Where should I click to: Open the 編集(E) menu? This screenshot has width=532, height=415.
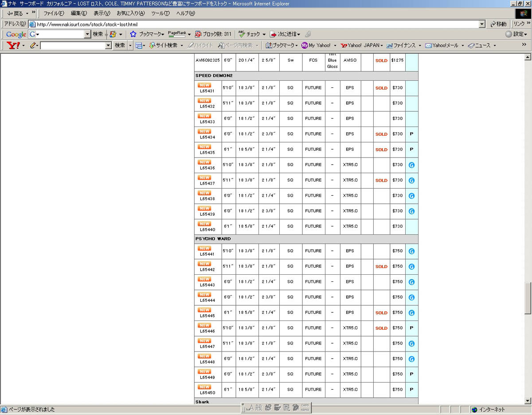point(79,13)
